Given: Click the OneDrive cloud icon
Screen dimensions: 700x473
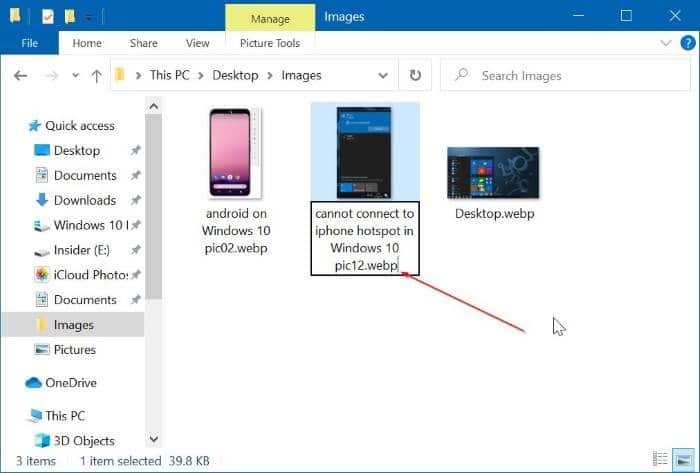Looking at the screenshot, I should tap(33, 383).
